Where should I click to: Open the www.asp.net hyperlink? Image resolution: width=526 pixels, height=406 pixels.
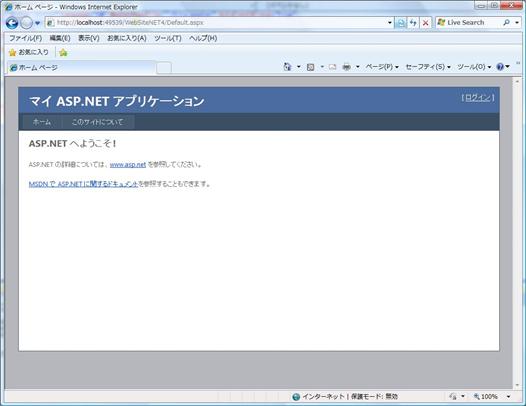(x=128, y=164)
